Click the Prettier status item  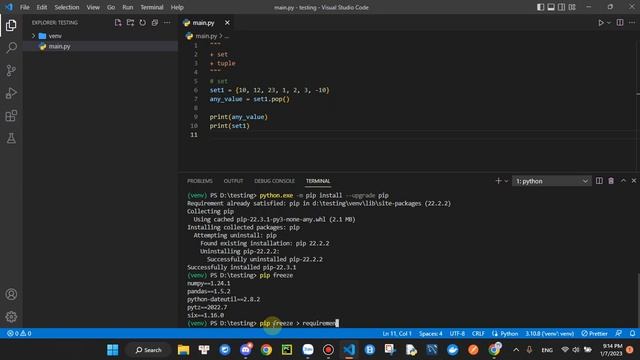pos(594,333)
